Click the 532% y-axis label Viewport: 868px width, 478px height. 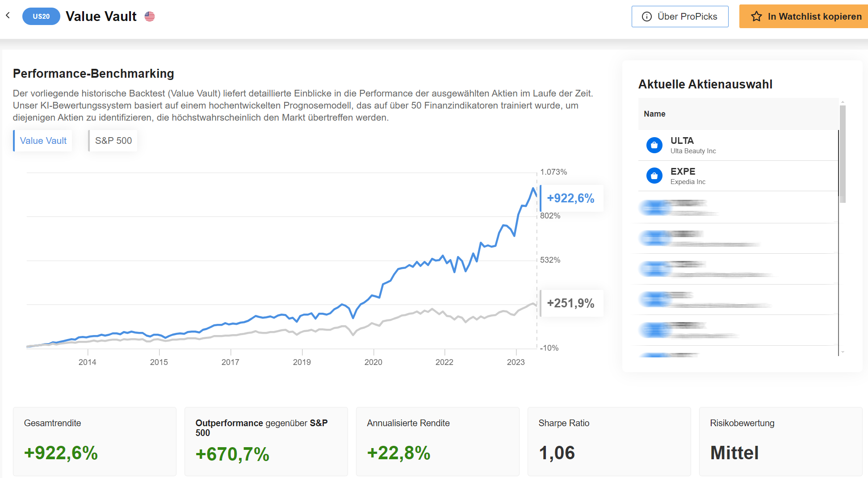pos(550,260)
